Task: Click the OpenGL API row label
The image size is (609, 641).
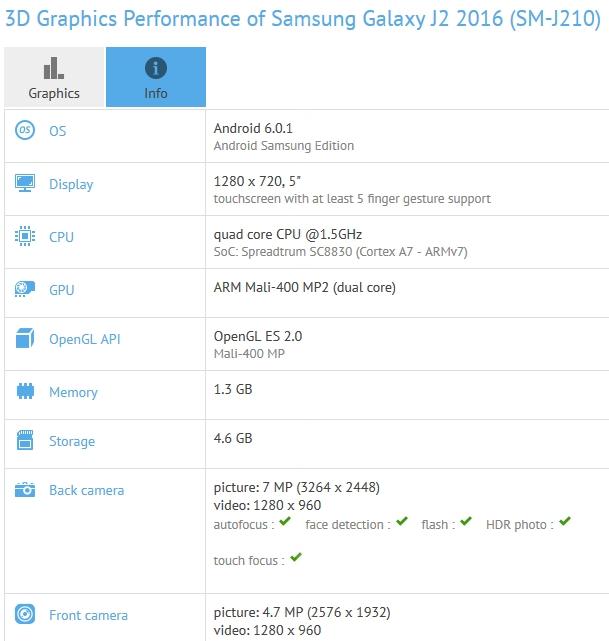Action: click(85, 339)
